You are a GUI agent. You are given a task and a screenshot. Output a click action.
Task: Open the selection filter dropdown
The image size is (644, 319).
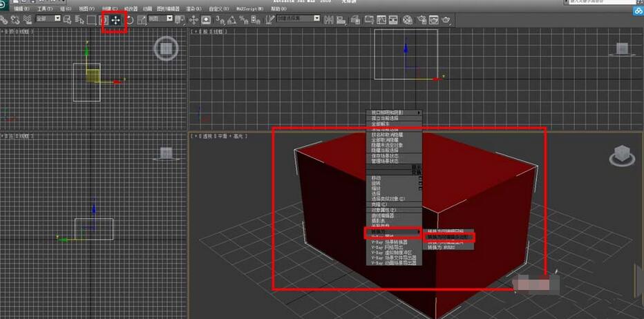coord(48,19)
